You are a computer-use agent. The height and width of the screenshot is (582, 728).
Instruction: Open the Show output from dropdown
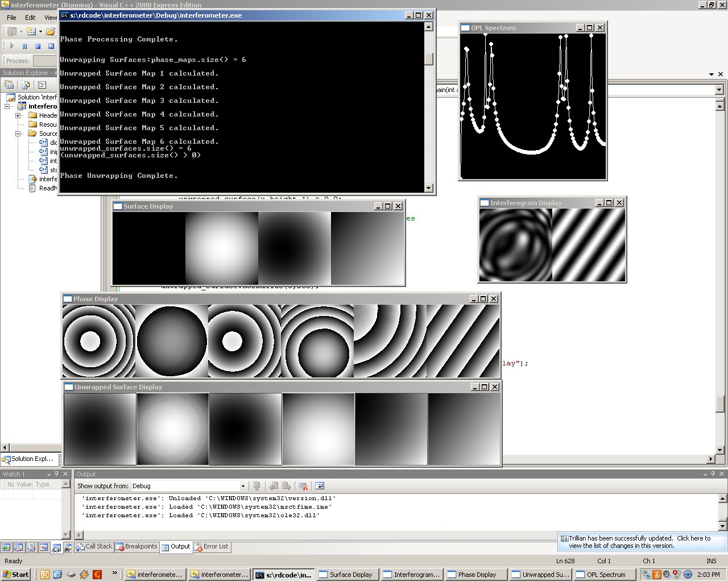(x=243, y=486)
